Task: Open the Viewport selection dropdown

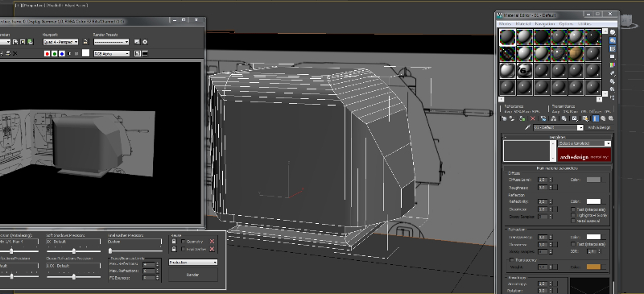Action: tap(61, 42)
